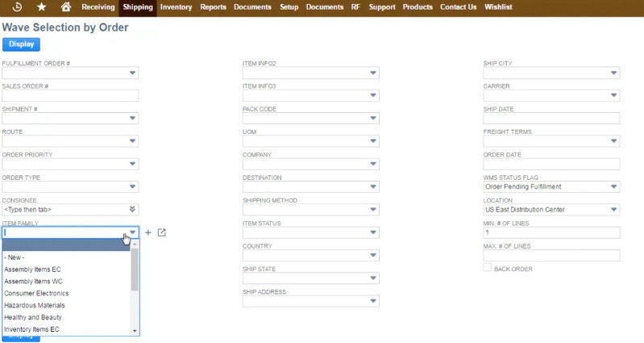This screenshot has width=644, height=343.
Task: Go to the home icon
Action: 66,7
